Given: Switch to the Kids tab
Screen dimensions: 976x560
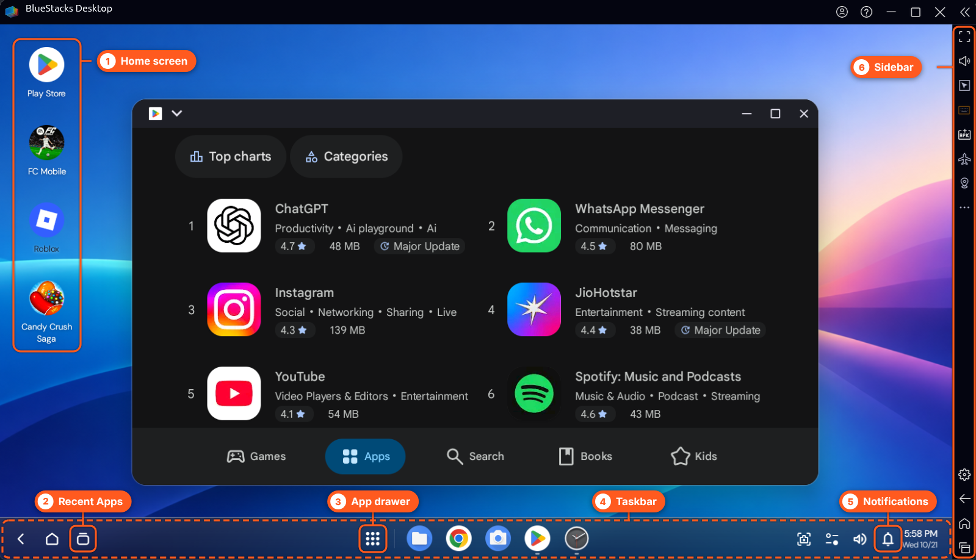Looking at the screenshot, I should pos(694,456).
